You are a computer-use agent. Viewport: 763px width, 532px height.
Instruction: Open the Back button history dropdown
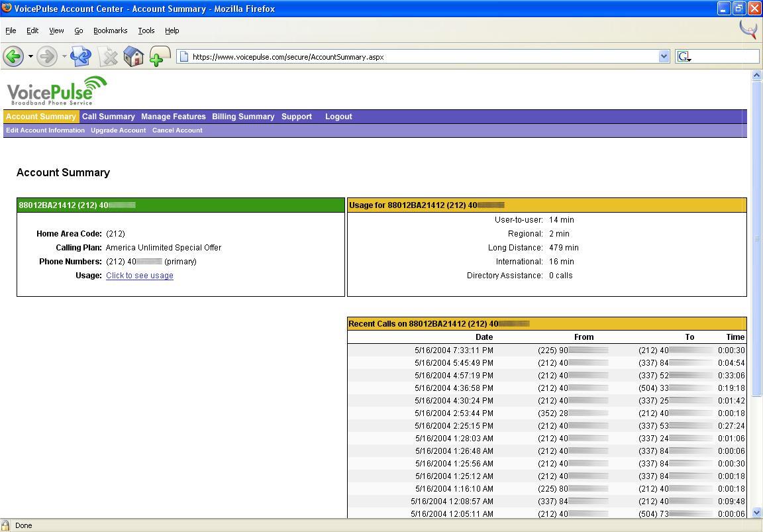[x=30, y=56]
